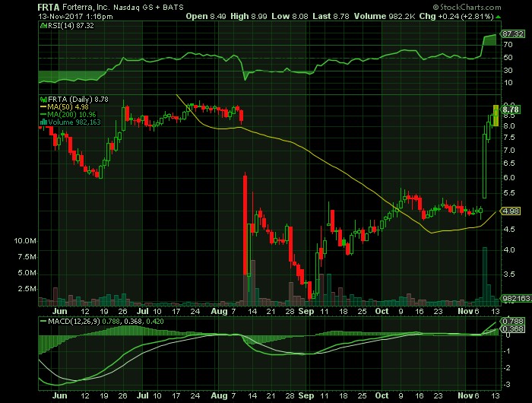
Task: Click the -3 label on MACD axis
Action: pyautogui.click(x=507, y=385)
